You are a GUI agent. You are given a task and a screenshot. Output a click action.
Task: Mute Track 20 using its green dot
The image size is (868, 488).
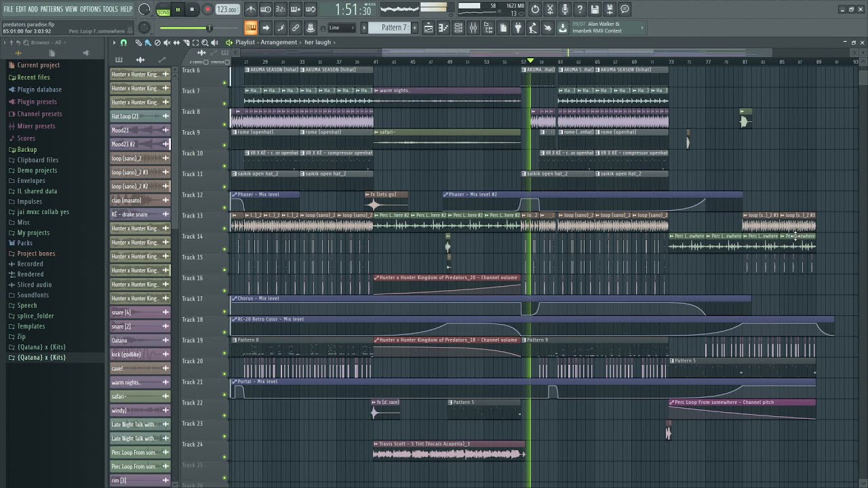[224, 375]
